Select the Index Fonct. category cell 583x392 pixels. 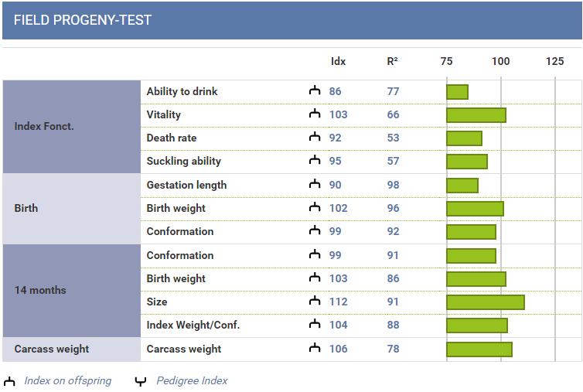click(x=72, y=127)
